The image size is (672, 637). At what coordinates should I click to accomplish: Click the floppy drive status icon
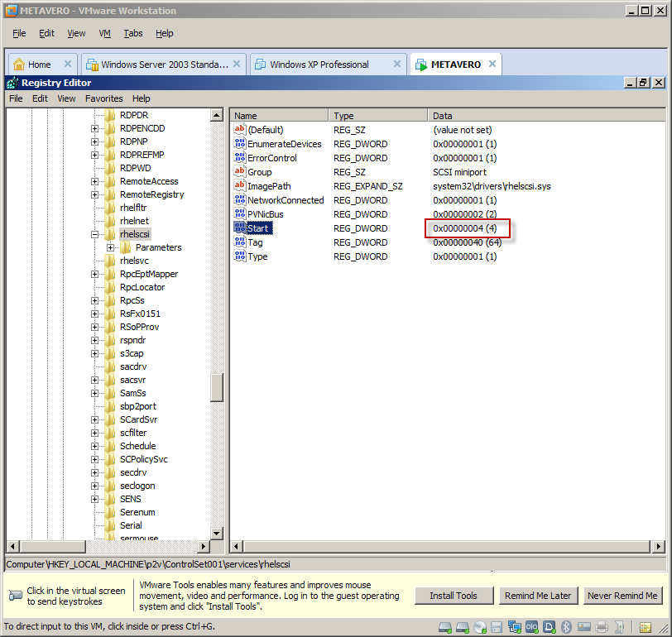[x=497, y=627]
